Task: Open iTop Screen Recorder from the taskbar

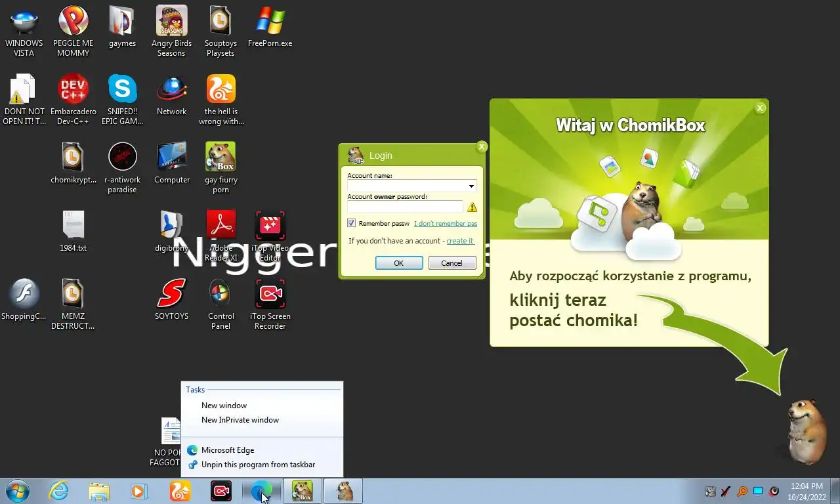Action: (x=220, y=491)
